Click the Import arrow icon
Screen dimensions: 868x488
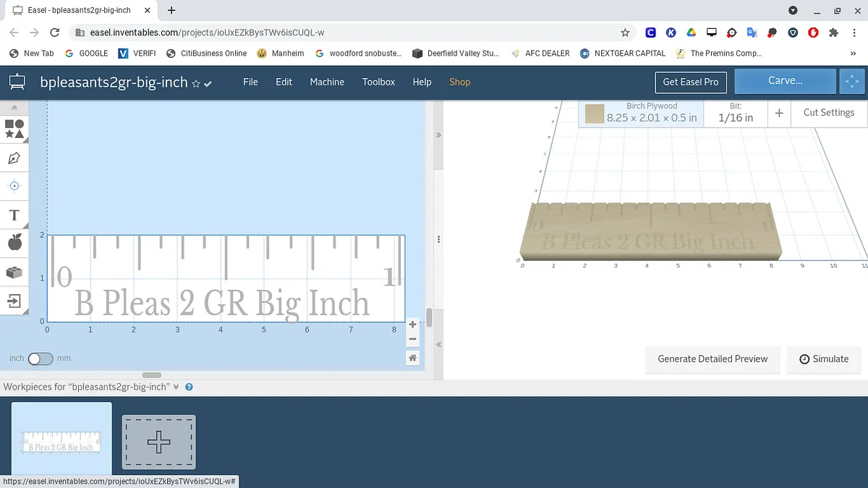[x=14, y=300]
